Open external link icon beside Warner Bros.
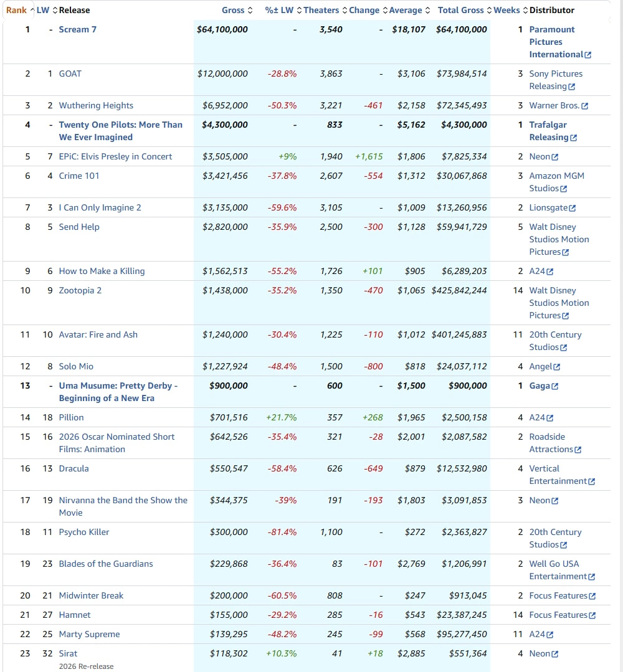623x672 pixels. (585, 106)
